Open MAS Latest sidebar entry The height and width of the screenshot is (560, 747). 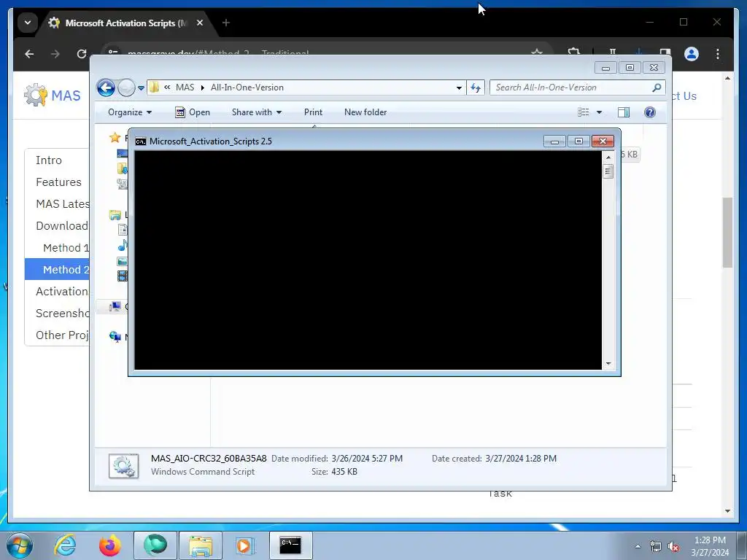coord(63,204)
